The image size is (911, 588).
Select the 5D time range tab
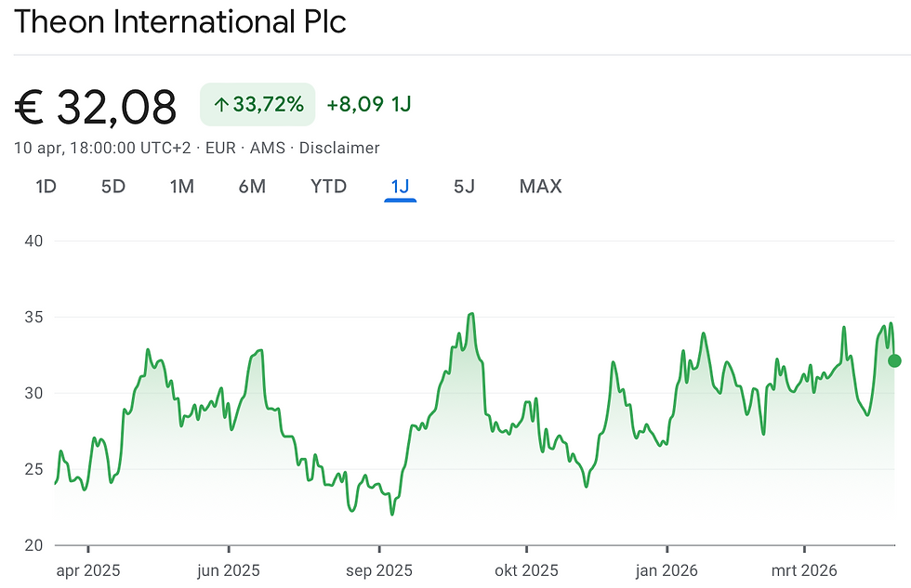(113, 187)
